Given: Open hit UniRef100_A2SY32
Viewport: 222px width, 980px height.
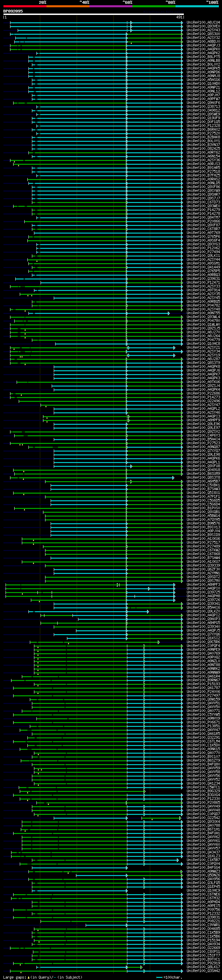Looking at the screenshot, I should 203,38.
